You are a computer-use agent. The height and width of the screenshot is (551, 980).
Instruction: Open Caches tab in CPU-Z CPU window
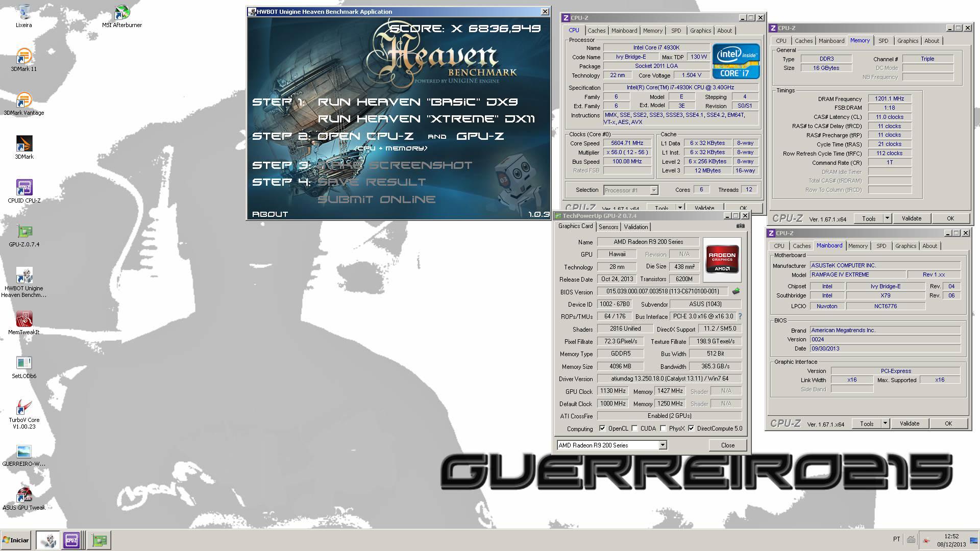(x=596, y=31)
